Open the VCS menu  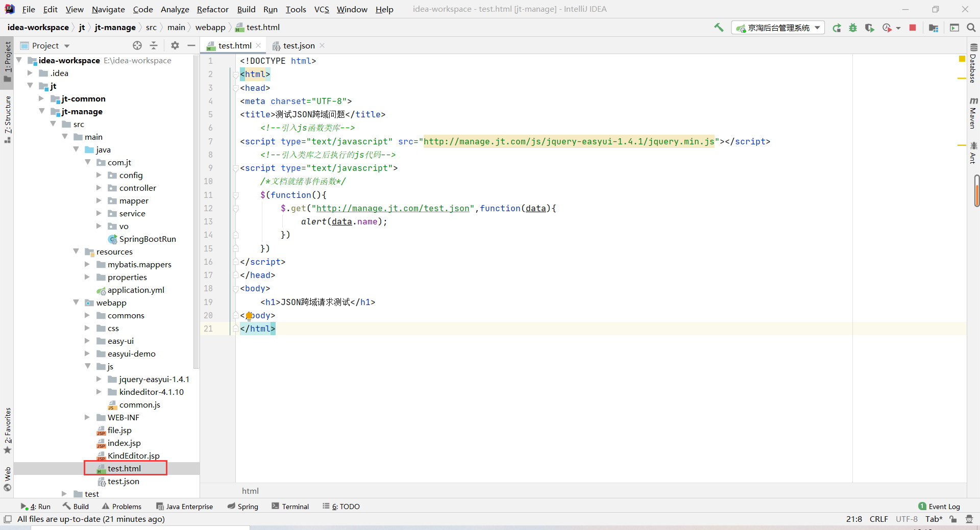click(322, 9)
